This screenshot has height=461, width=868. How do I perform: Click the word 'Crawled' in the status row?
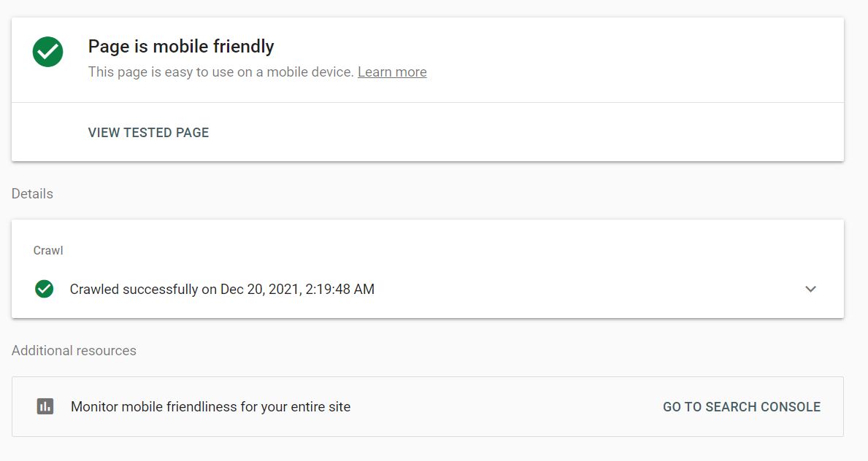95,289
